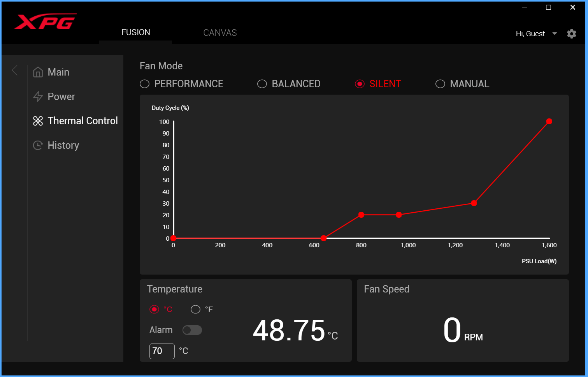Click the History clock icon

tap(38, 145)
